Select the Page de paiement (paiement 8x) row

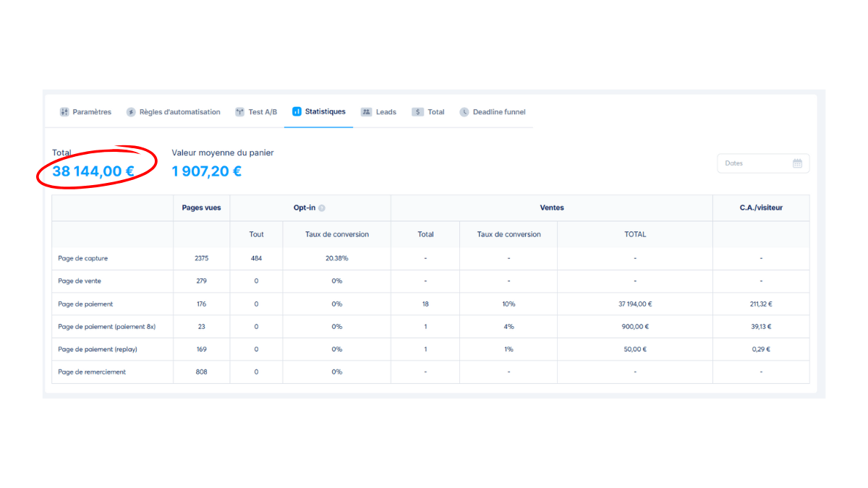(x=106, y=327)
